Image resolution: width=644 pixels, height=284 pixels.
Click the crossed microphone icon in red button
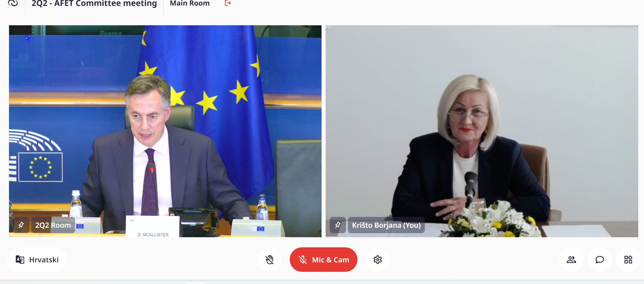click(x=303, y=260)
